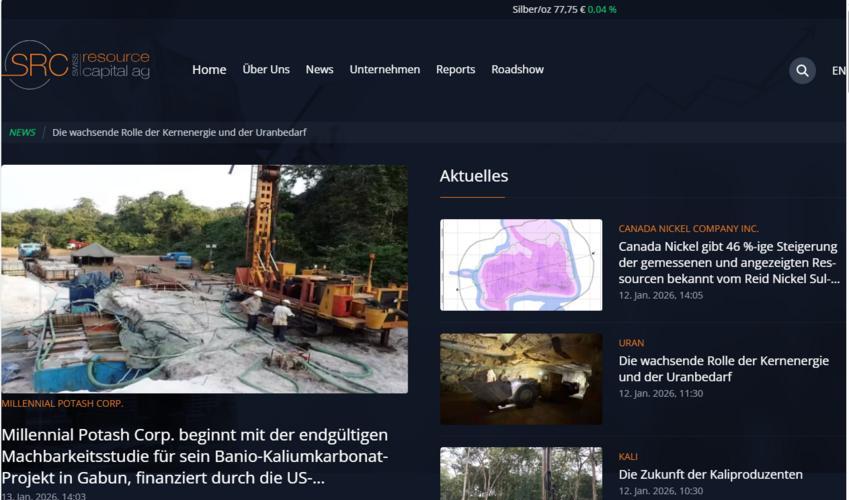Open the underground mine vehicle thumbnail

[x=521, y=379]
